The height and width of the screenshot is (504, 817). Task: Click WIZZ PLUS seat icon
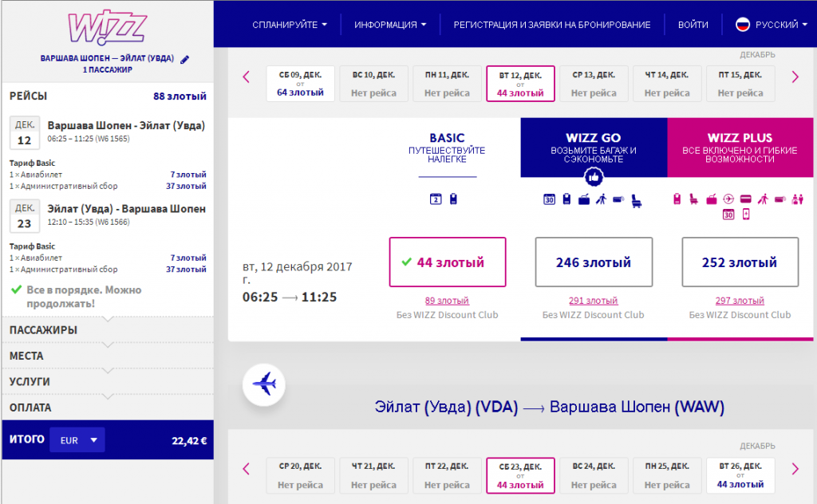pyautogui.click(x=693, y=199)
